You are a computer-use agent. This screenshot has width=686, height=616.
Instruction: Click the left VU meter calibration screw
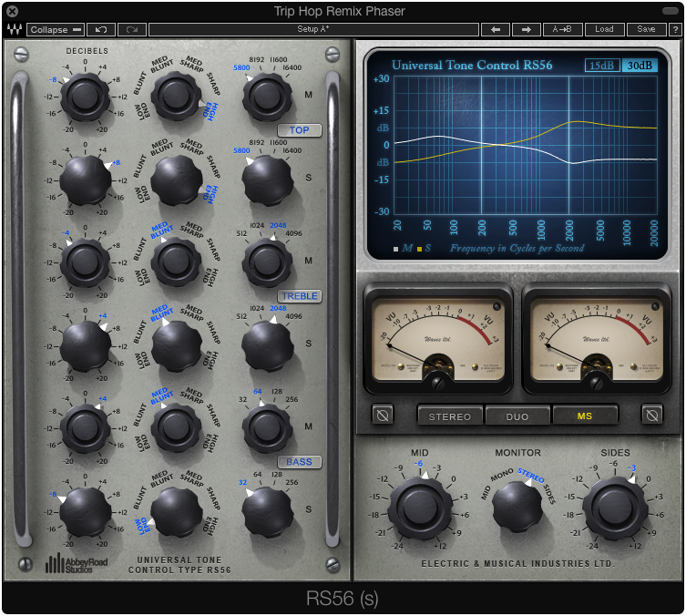click(x=437, y=384)
